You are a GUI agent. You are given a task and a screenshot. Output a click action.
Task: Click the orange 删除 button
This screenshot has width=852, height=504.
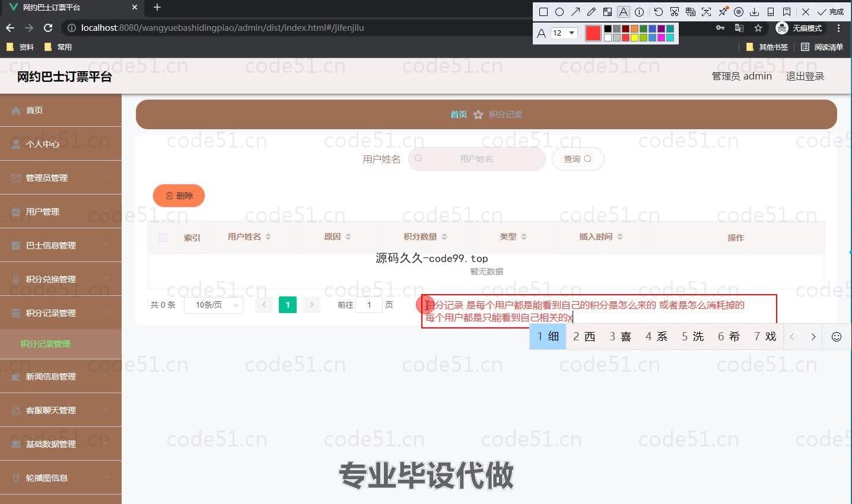tap(179, 196)
